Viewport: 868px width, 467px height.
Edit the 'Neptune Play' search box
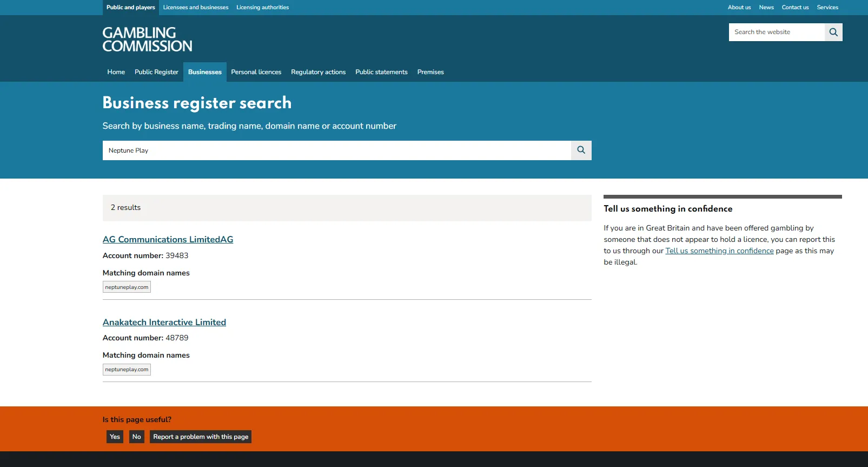click(337, 150)
